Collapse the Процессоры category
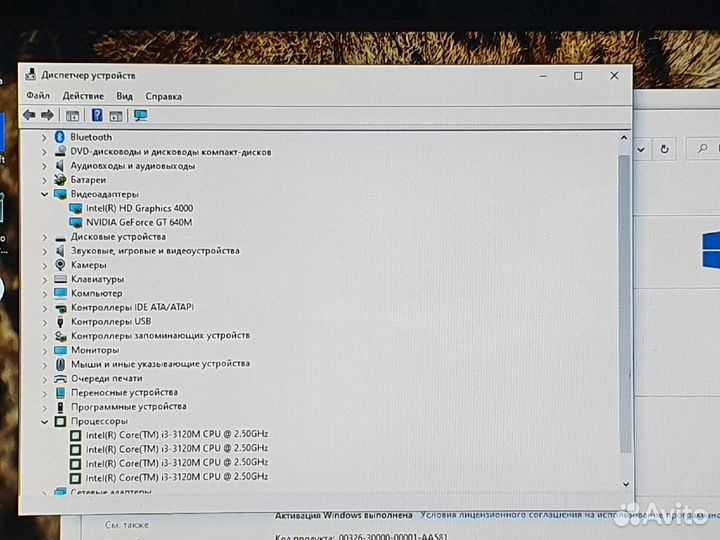 [x=44, y=421]
